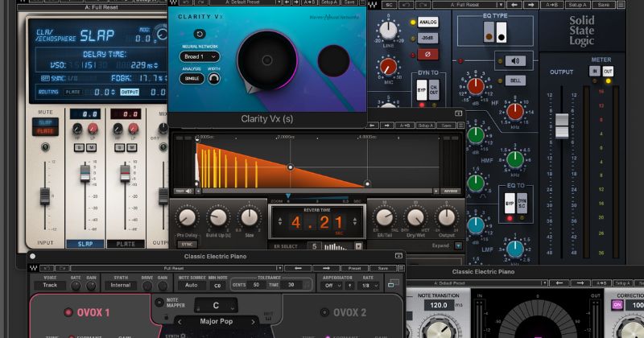
Task: Open the Neural Network Broad 1 dropdown
Action: (x=200, y=56)
